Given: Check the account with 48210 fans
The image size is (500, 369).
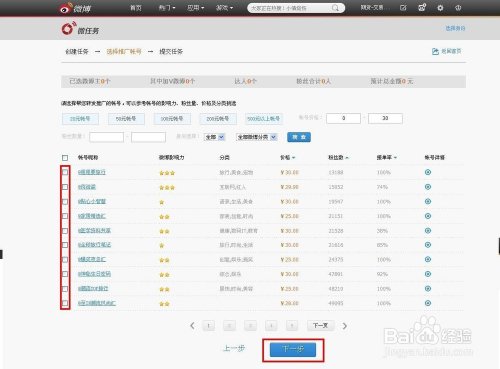Looking at the screenshot, I should 65,289.
